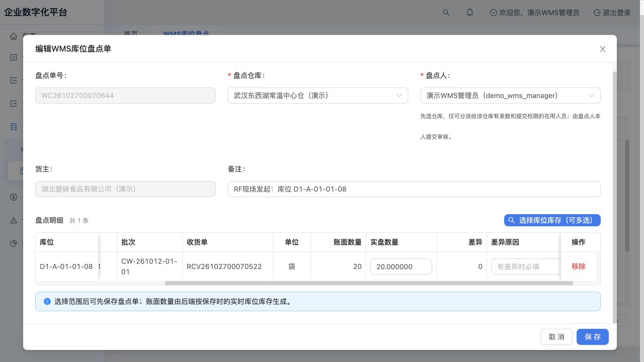This screenshot has width=644, height=362.
Task: Click the 操作 column header
Action: click(x=579, y=242)
